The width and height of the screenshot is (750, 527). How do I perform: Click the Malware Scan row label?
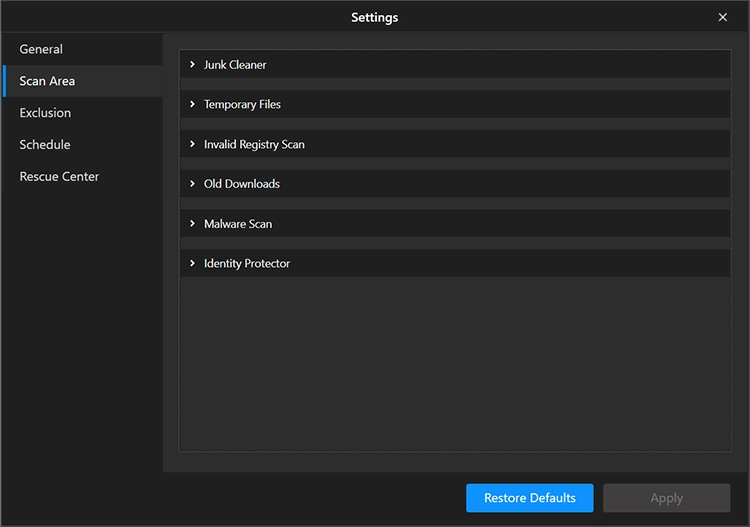click(x=238, y=224)
